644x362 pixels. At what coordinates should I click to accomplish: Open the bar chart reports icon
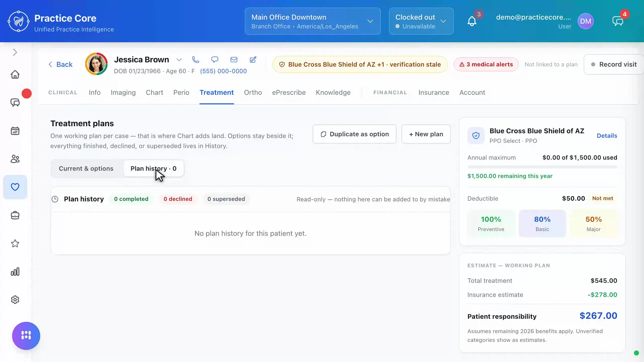[15, 271]
